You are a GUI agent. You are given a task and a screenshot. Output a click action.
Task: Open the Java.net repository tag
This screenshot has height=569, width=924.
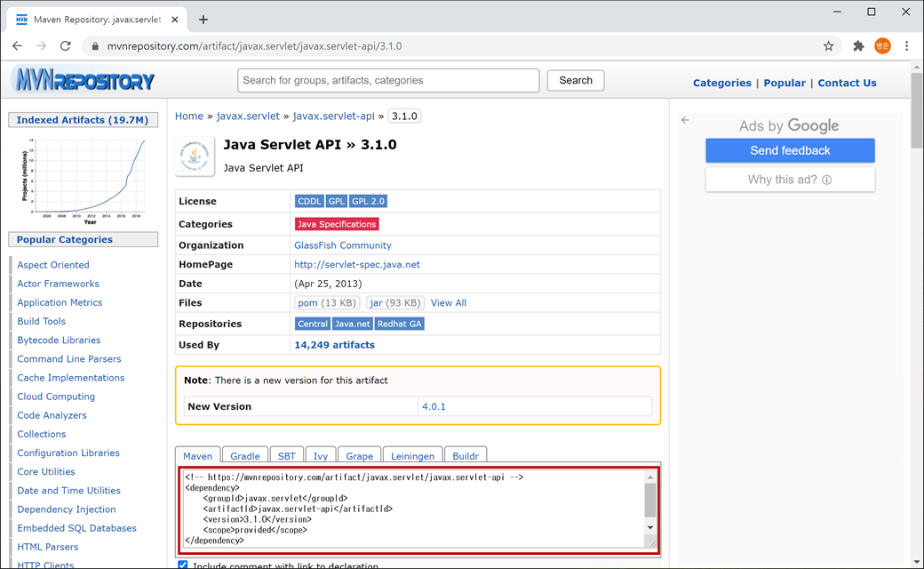(353, 324)
